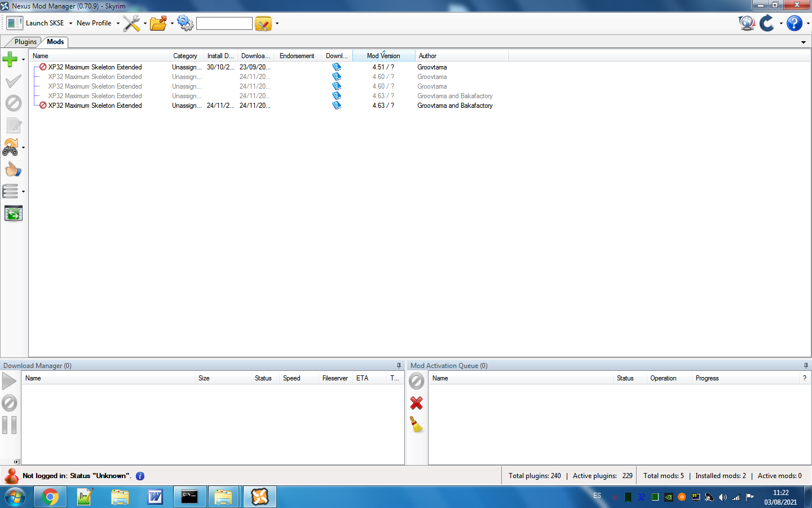Sort by the Author column header
Screen dimensions: 812x508
click(x=462, y=56)
